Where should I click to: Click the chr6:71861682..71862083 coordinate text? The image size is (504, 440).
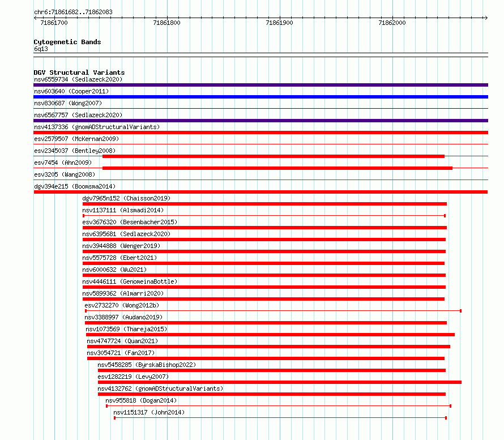[73, 12]
